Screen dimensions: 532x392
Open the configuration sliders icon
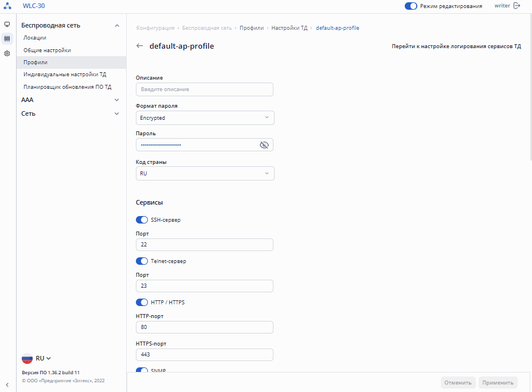[x=7, y=39]
